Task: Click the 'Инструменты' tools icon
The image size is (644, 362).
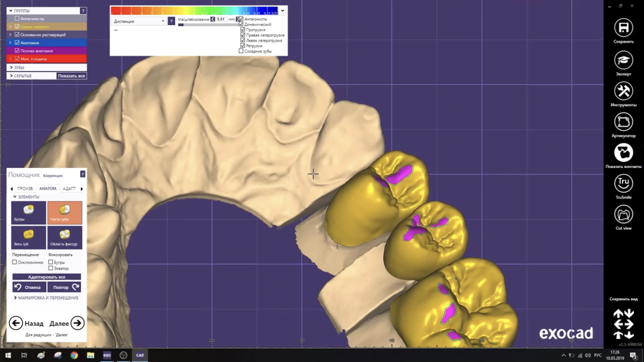Action: [x=623, y=92]
